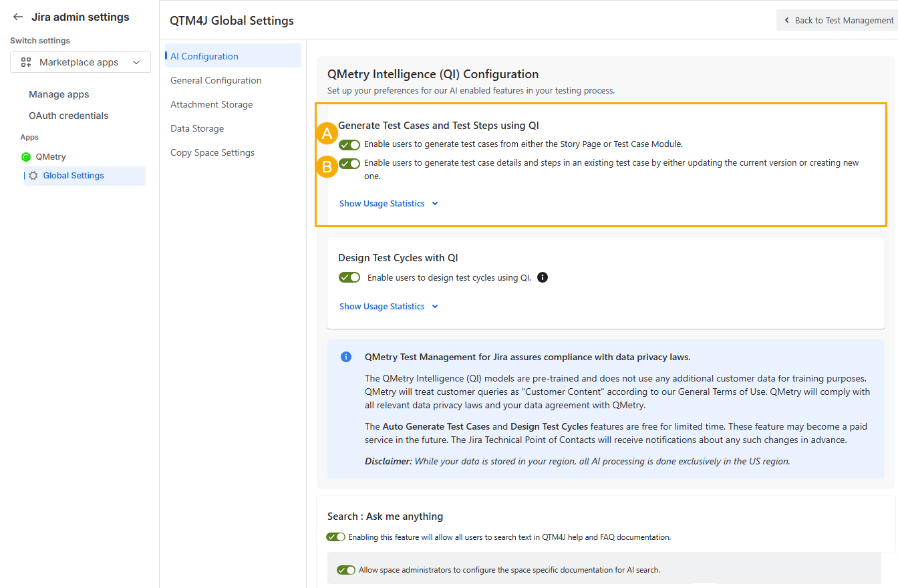
Task: Open the OAuth credentials link
Action: pos(68,116)
